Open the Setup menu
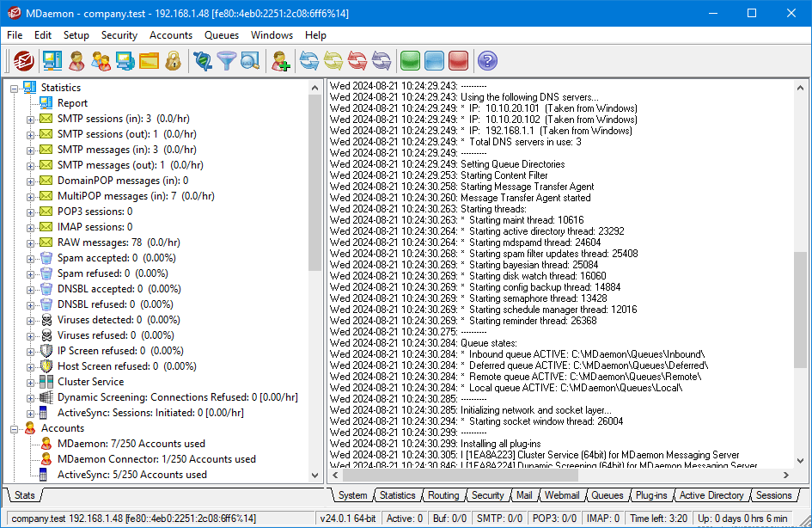The image size is (812, 528). pos(76,35)
